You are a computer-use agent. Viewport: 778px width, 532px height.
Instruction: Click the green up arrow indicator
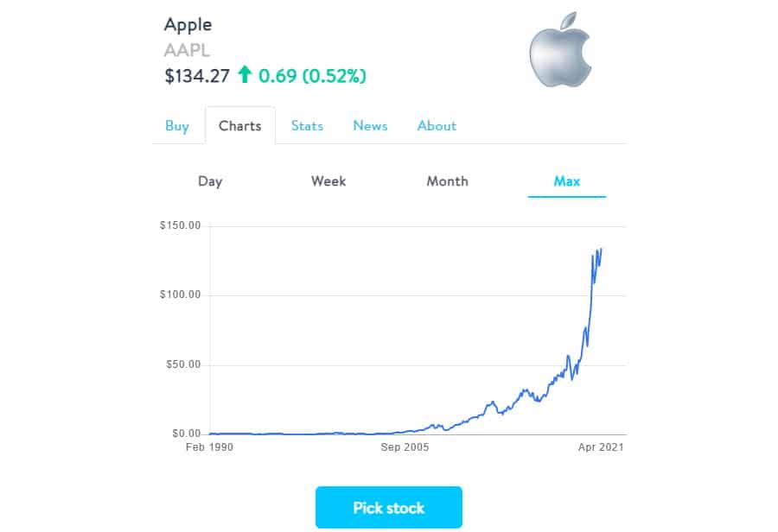[244, 74]
